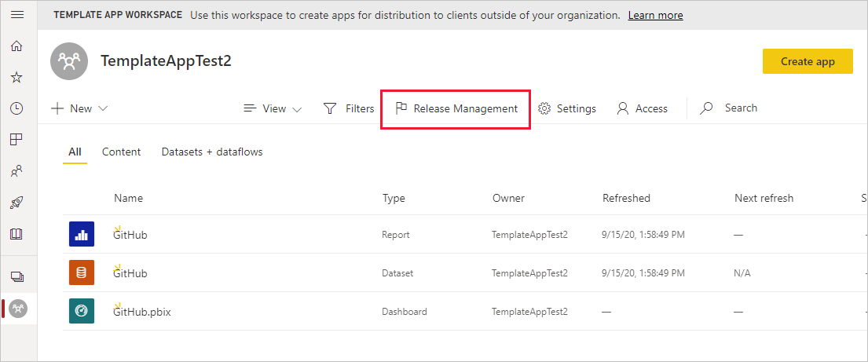Open the hamburger navigation menu
Screen dimensions: 868x362
point(17,15)
